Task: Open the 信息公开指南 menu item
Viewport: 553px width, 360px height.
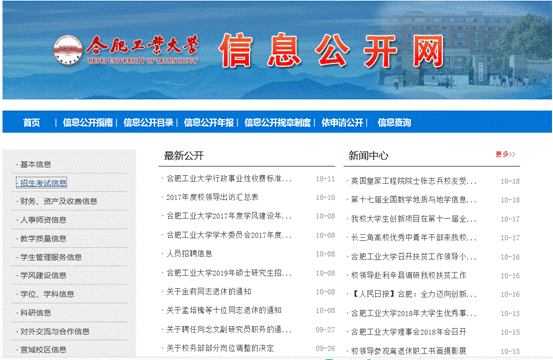Action: tap(87, 123)
